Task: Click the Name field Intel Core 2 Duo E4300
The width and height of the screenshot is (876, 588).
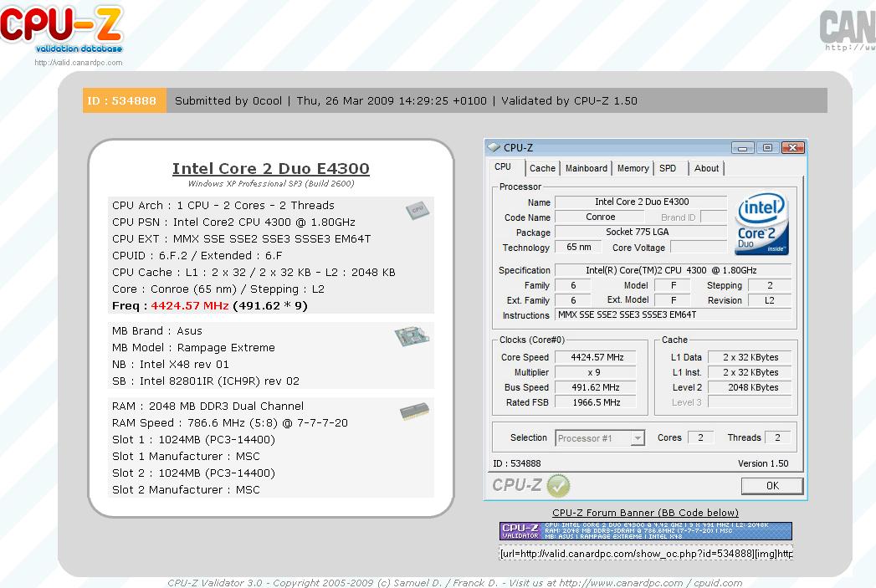Action: (x=642, y=202)
